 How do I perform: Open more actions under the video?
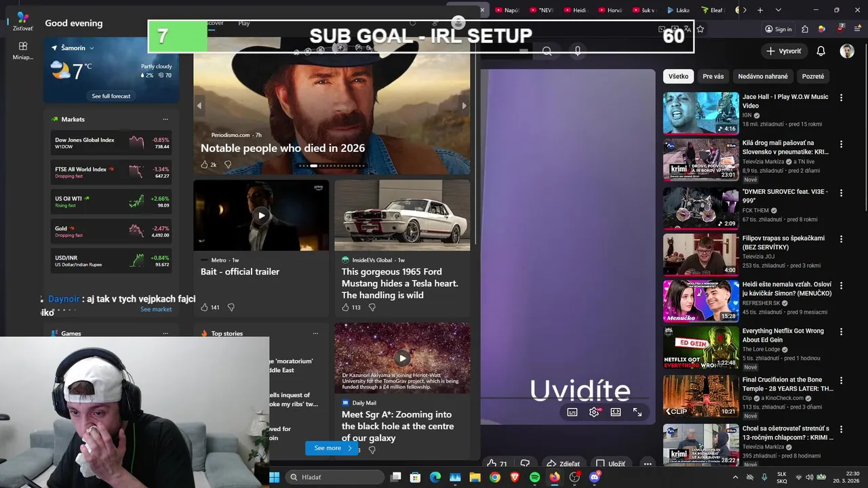point(648,464)
